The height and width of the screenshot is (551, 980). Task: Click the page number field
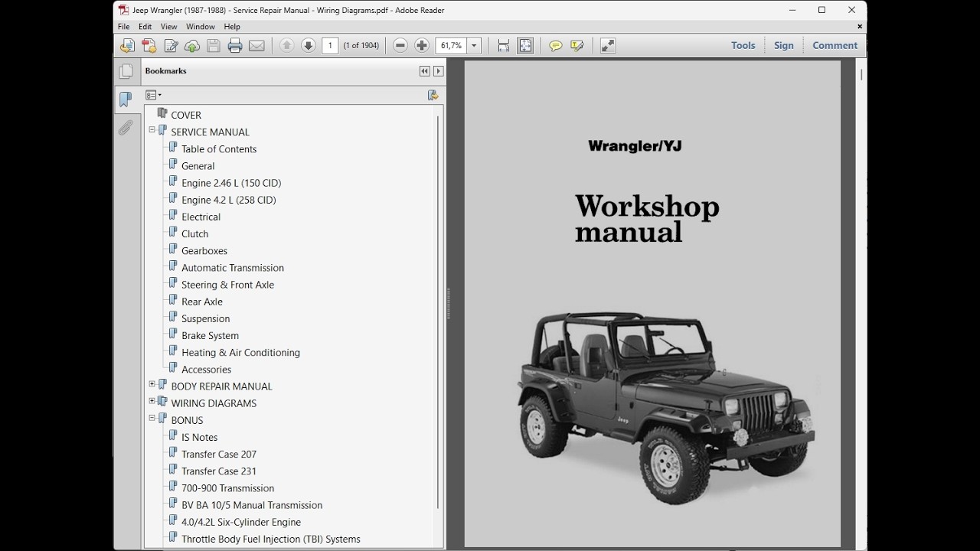tap(330, 46)
